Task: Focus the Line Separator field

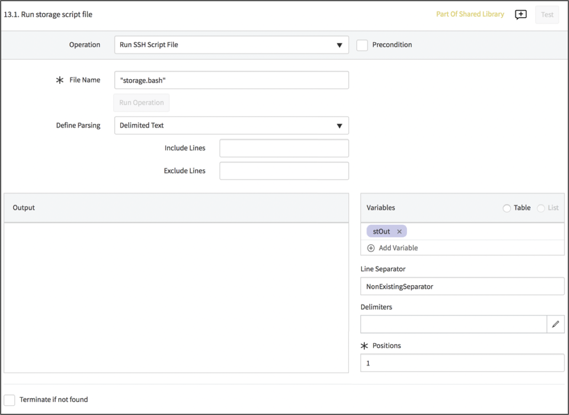Action: [462, 287]
